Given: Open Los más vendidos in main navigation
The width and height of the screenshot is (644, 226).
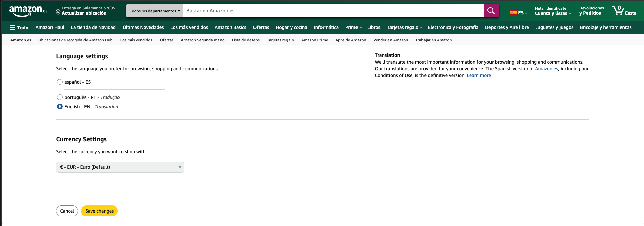Looking at the screenshot, I should 189,28.
